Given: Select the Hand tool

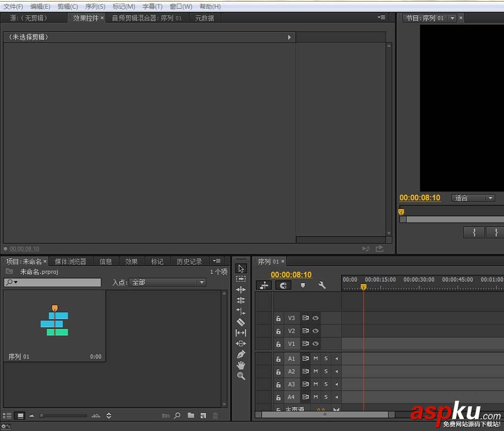Looking at the screenshot, I should click(241, 365).
